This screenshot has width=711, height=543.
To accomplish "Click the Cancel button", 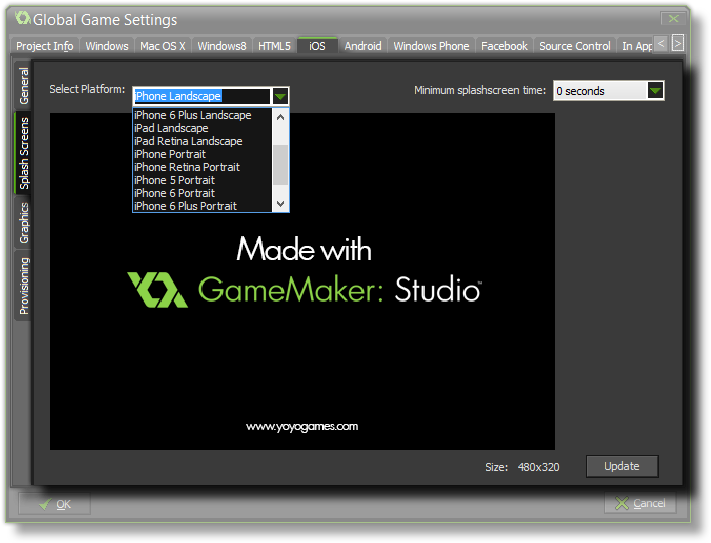I will [x=640, y=503].
